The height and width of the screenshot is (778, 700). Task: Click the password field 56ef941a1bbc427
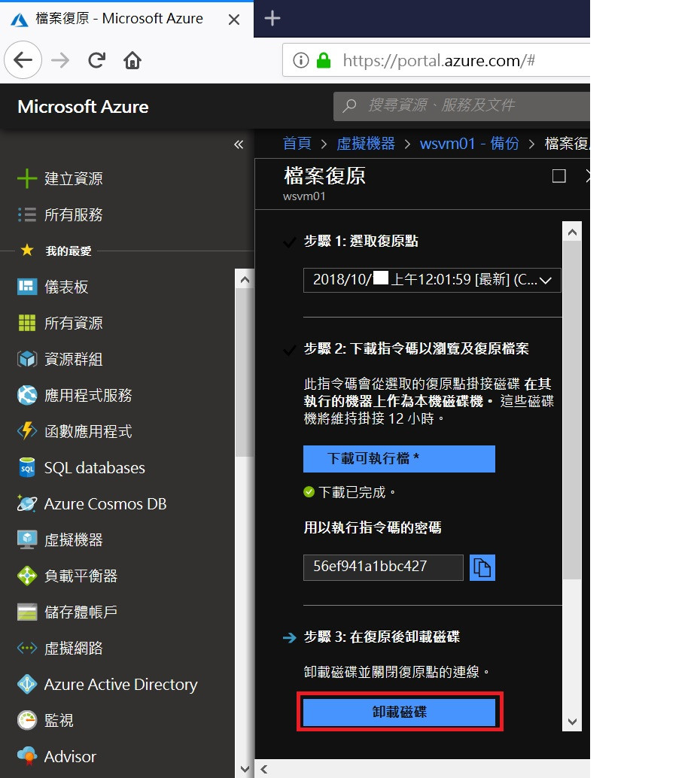pos(383,567)
